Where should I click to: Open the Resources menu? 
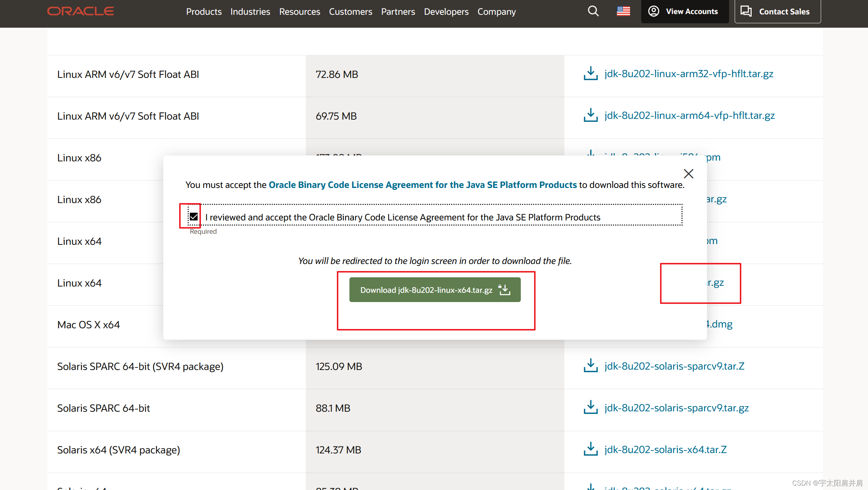(x=300, y=12)
